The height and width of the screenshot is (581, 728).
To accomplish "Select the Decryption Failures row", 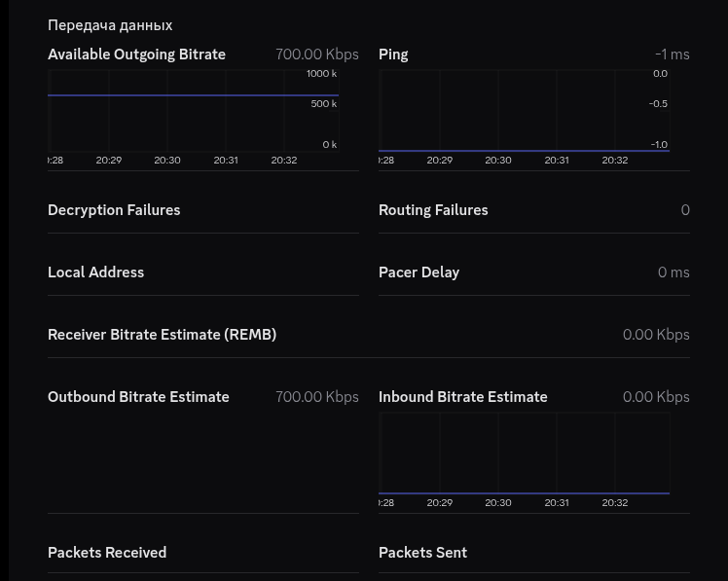I will tap(203, 210).
